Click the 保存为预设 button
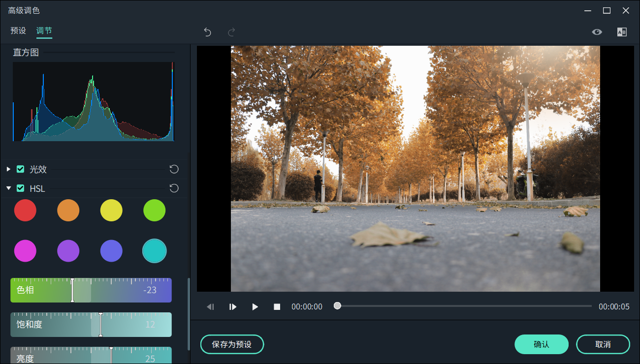Image resolution: width=640 pixels, height=364 pixels. pos(232,344)
